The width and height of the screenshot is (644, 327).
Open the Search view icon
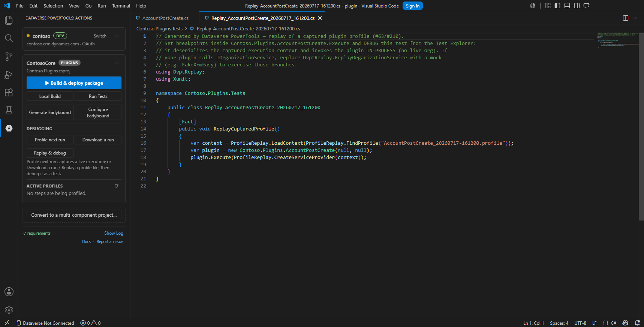(9, 38)
